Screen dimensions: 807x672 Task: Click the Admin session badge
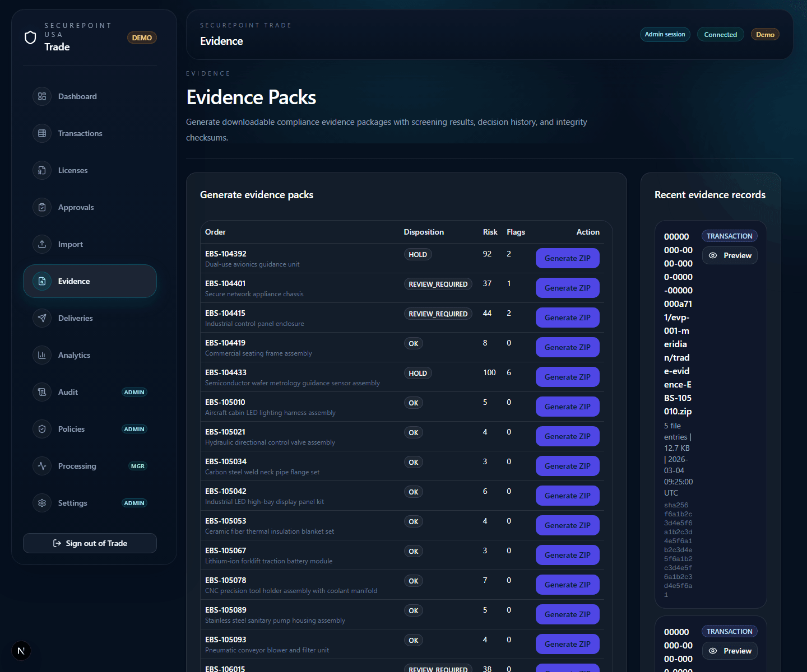[x=665, y=34]
